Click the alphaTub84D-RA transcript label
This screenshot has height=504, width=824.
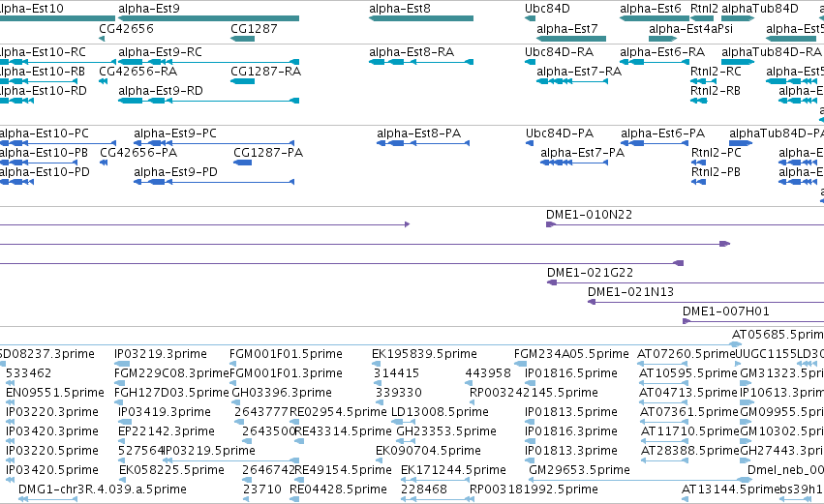click(x=771, y=52)
